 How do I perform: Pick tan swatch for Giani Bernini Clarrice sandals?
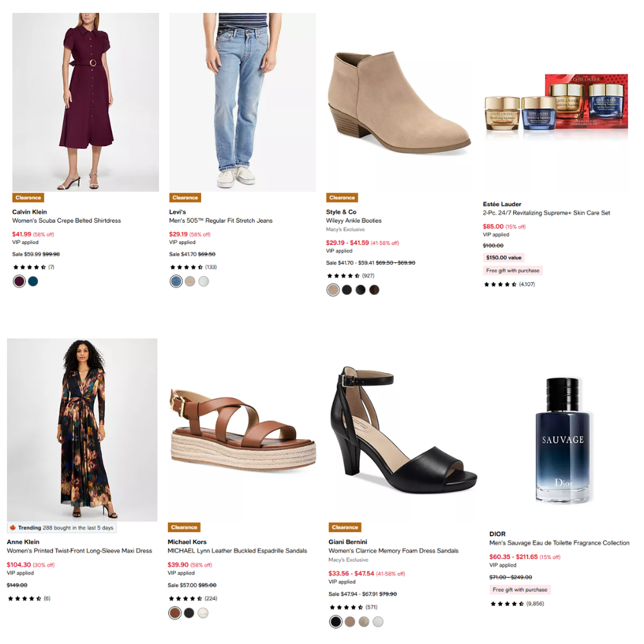(x=350, y=621)
